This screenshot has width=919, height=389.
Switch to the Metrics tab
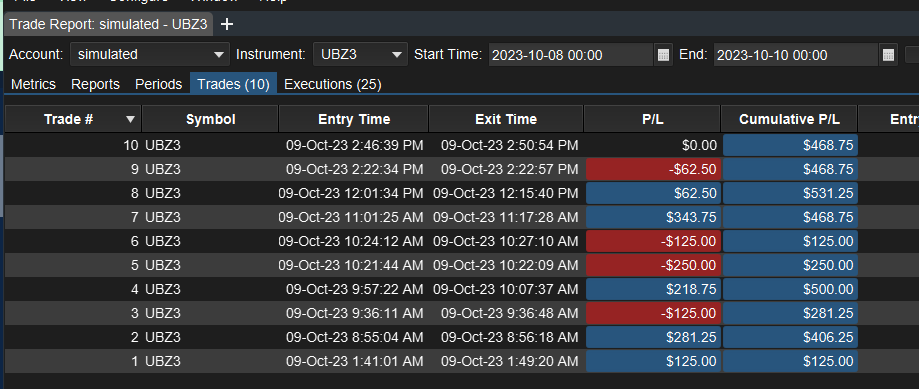[33, 84]
